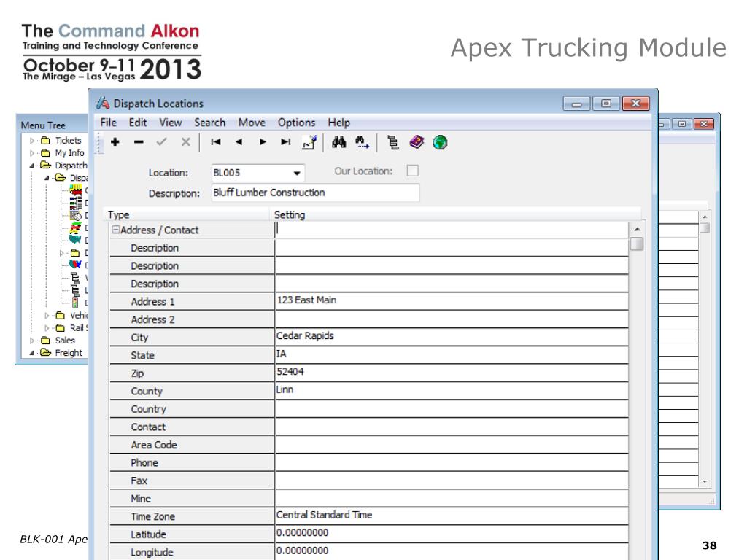Click the settings grid scrollbar up arrow

[x=637, y=229]
